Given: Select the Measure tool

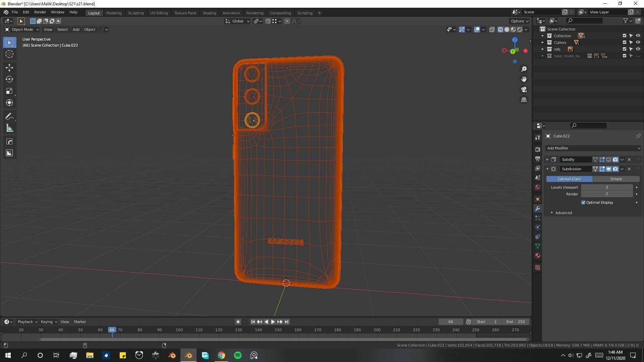Looking at the screenshot, I should click(x=9, y=128).
